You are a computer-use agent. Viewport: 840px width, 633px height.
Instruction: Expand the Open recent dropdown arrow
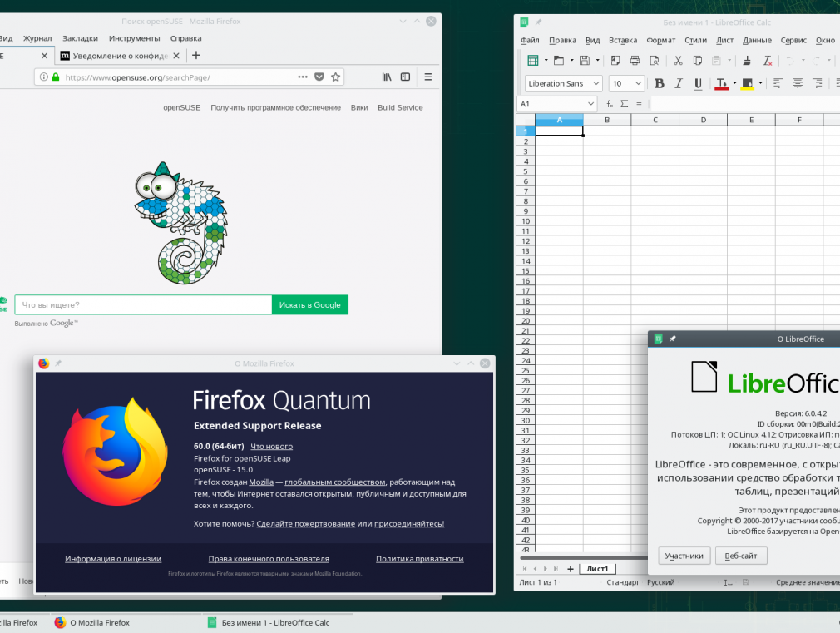point(571,61)
